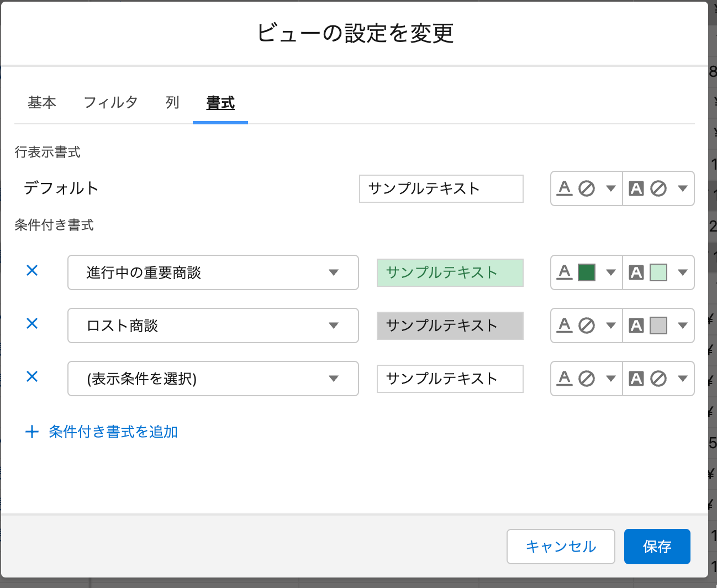717x588 pixels.
Task: Open the background color arrow for ロスト商談
Action: 683,326
